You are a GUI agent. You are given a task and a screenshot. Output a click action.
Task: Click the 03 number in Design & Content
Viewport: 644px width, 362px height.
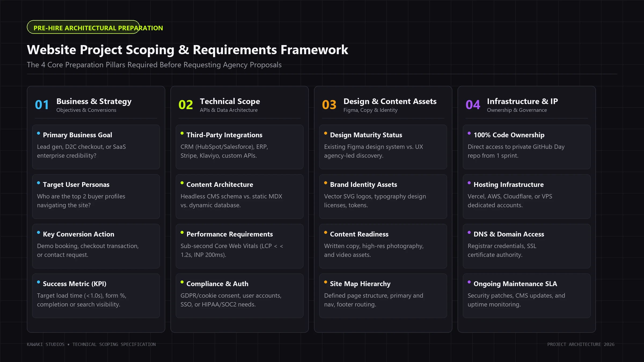click(329, 105)
